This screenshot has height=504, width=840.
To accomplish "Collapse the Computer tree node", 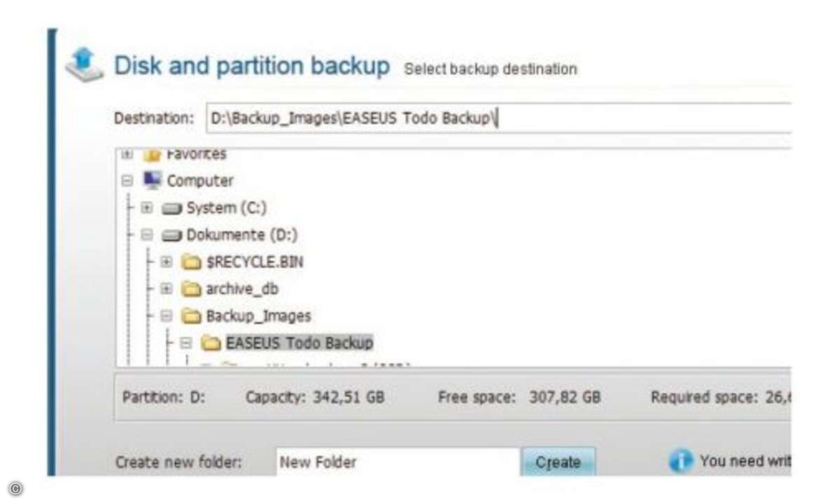I will 127,181.
